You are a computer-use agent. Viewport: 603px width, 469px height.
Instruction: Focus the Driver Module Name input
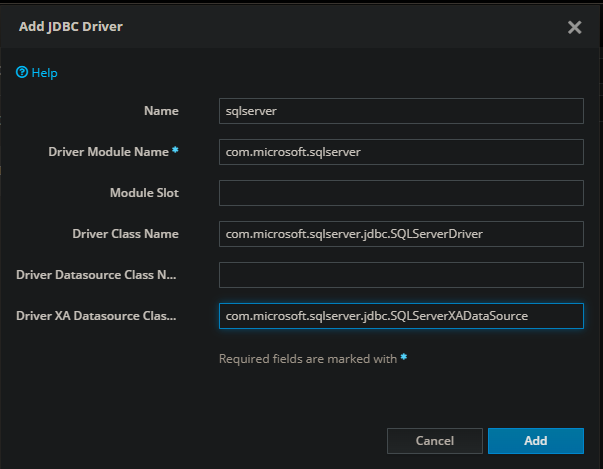[x=400, y=152]
